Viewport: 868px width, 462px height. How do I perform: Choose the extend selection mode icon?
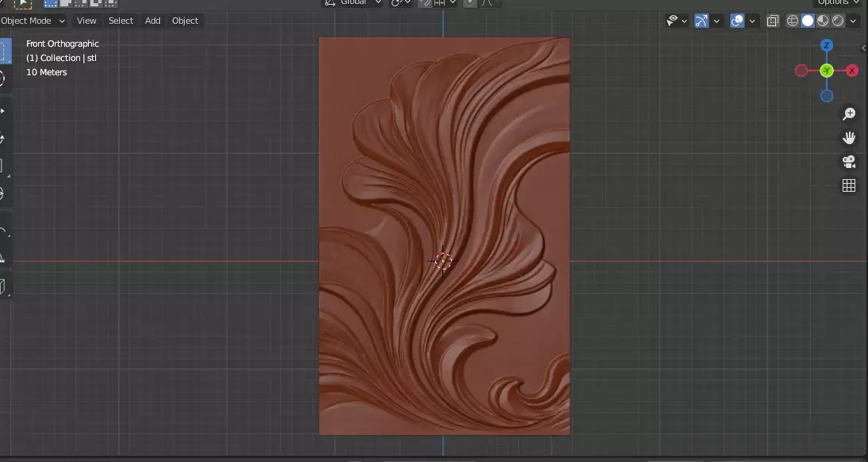pyautogui.click(x=65, y=2)
